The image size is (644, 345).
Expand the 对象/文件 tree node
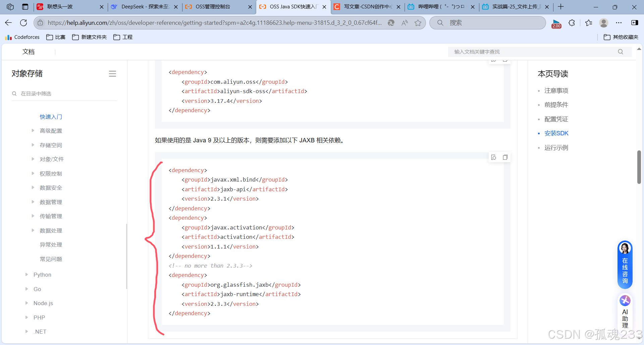tap(33, 159)
